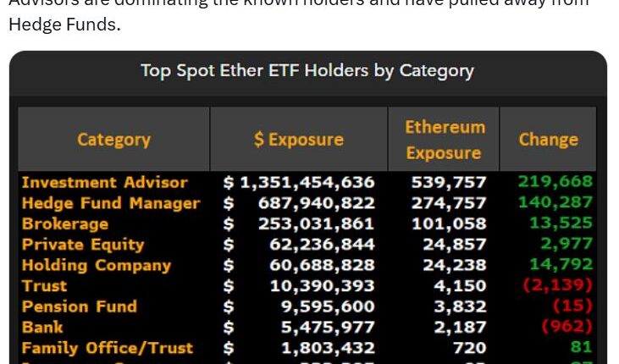Click the Change column header
Screen dimensions: 619x364
548,140
